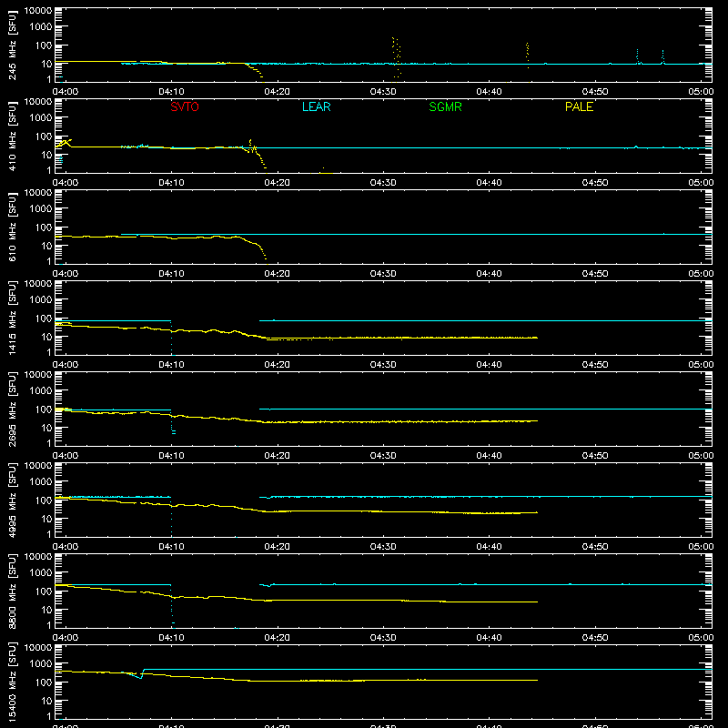
Task: Click the 10000 y-axis label of the 245 MHz plot
Action: coord(38,11)
